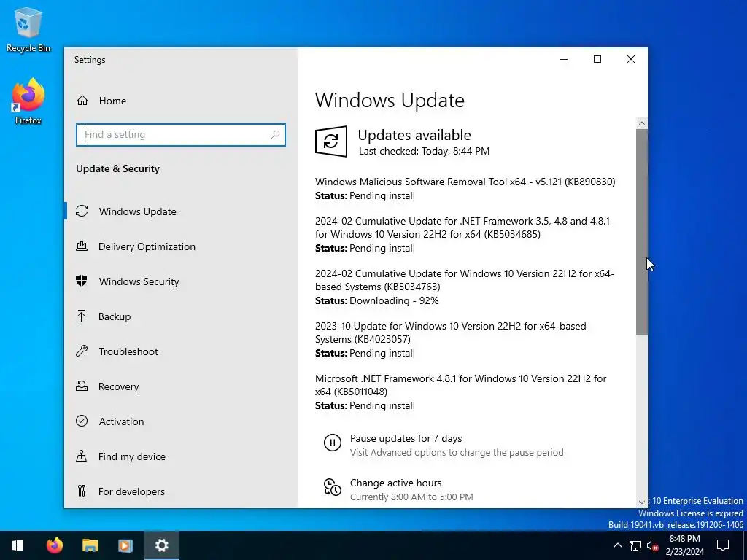This screenshot has width=747, height=560.
Task: Click the vertical scrollbar thumb
Action: tap(642, 231)
